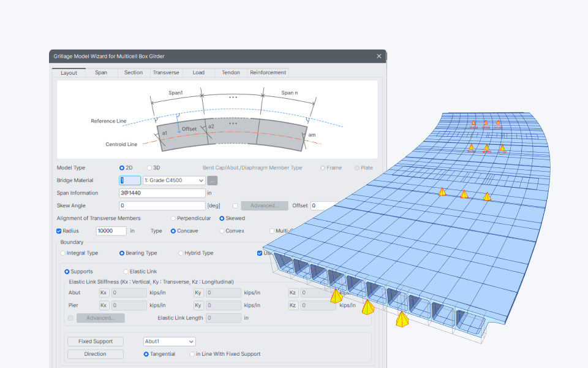The width and height of the screenshot is (588, 368).
Task: Close the Grillage Model Wizard dialog
Action: click(x=379, y=56)
